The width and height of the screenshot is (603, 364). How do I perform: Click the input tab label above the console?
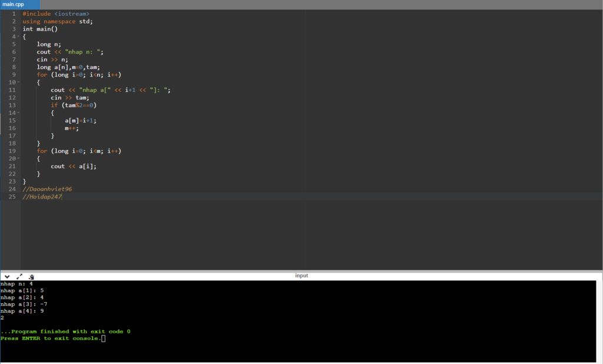[301, 276]
